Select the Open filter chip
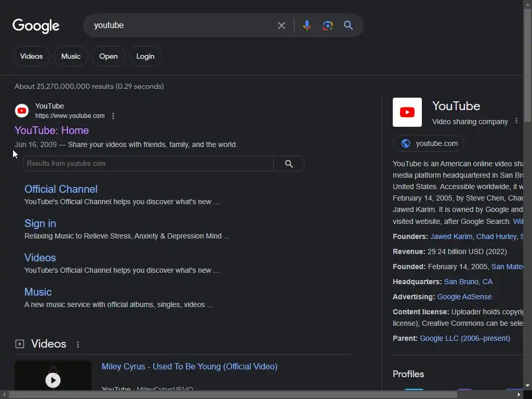This screenshot has height=399, width=532. [108, 56]
